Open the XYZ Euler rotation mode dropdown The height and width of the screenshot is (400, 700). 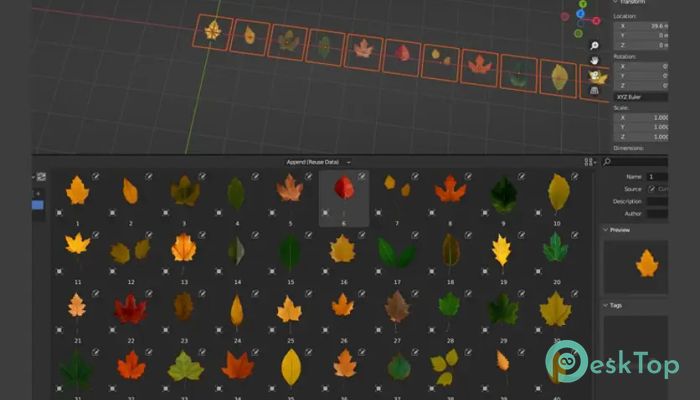(x=641, y=97)
